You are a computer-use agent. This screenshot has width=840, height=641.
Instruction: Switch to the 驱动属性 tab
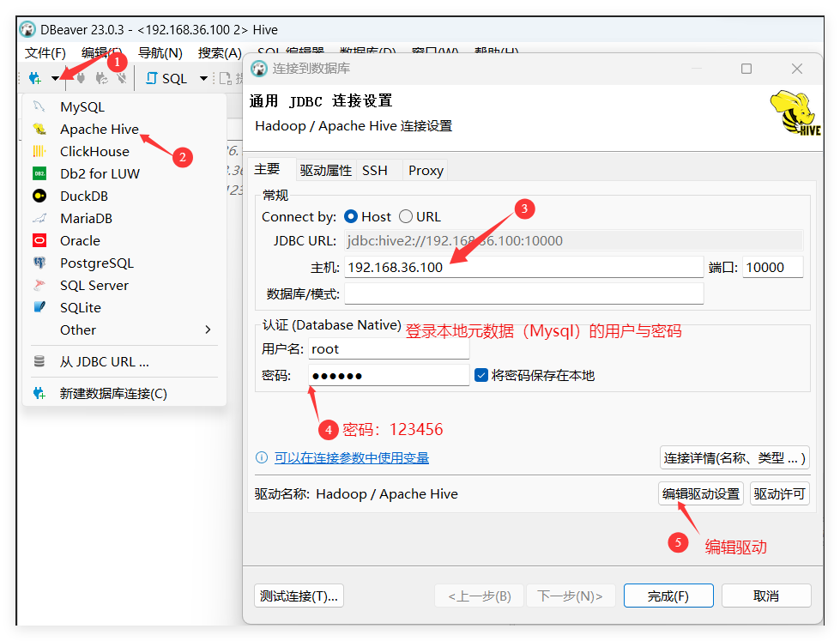[x=326, y=171]
